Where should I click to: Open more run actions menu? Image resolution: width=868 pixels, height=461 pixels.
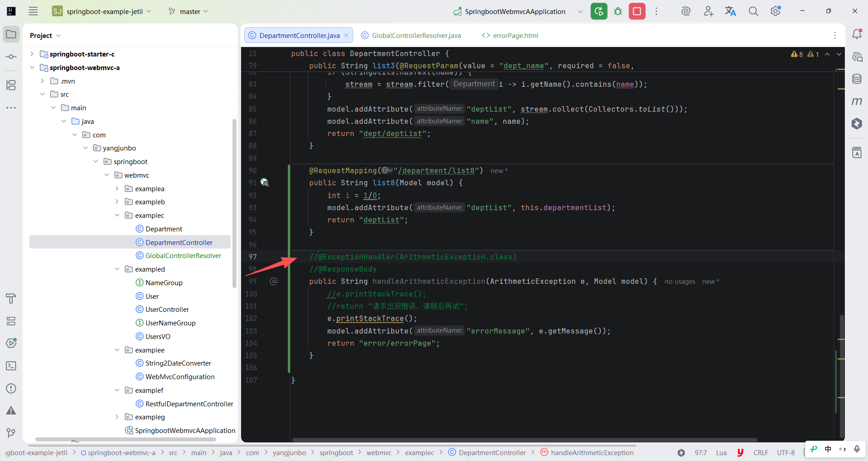656,11
